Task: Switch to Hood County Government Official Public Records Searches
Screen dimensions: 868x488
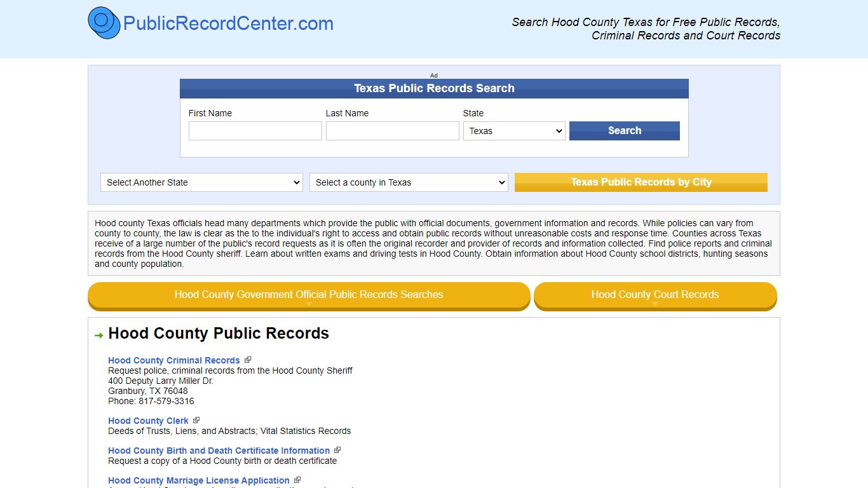Action: click(309, 295)
